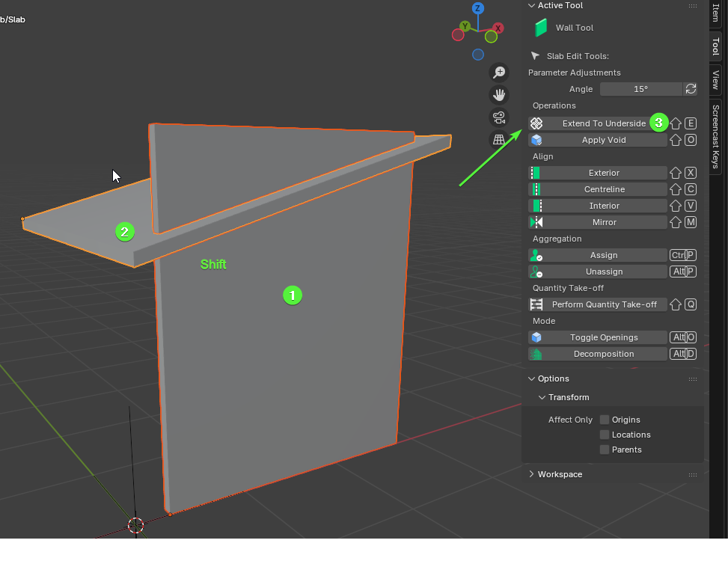This screenshot has height=561, width=728.
Task: Click the Assign aggregation icon
Action: coord(536,255)
